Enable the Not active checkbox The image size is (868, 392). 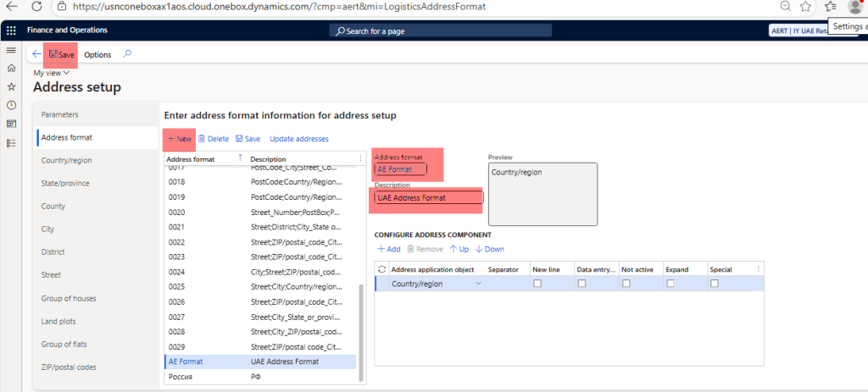click(626, 284)
